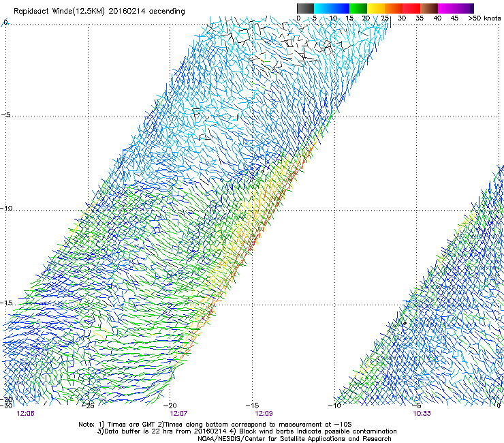Viewport: 504px width, 443px height.
Task: Click the '-10' latitude label on left axis
Action: tap(6, 209)
